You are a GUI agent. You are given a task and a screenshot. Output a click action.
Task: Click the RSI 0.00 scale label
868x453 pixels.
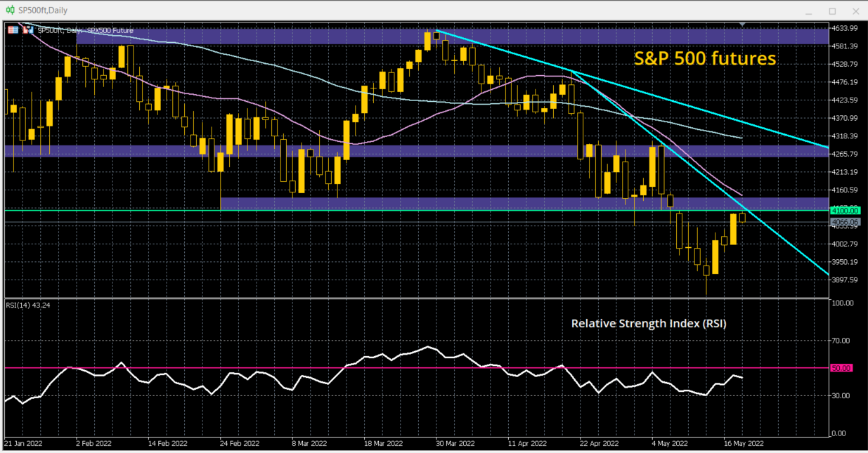click(x=838, y=433)
